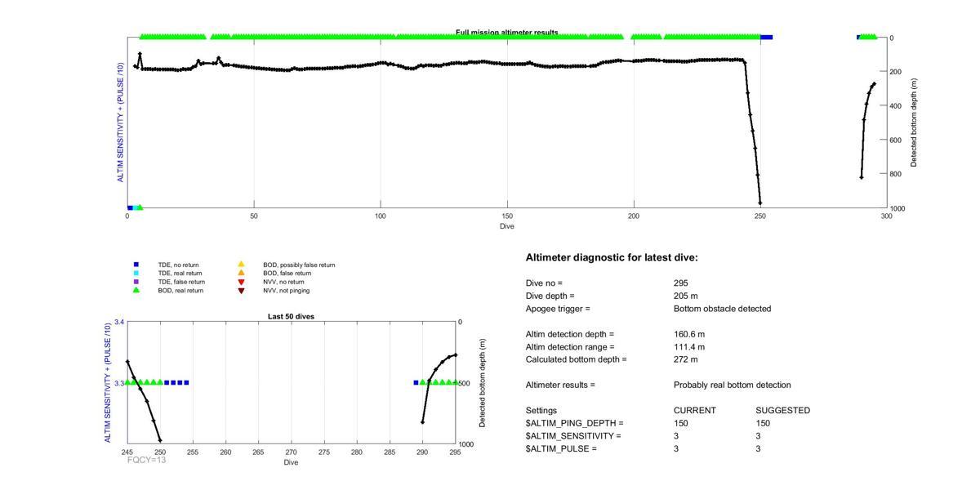Screen dimensions: 980x499
Task: Click the dive depth value '205 m'
Action: click(686, 296)
